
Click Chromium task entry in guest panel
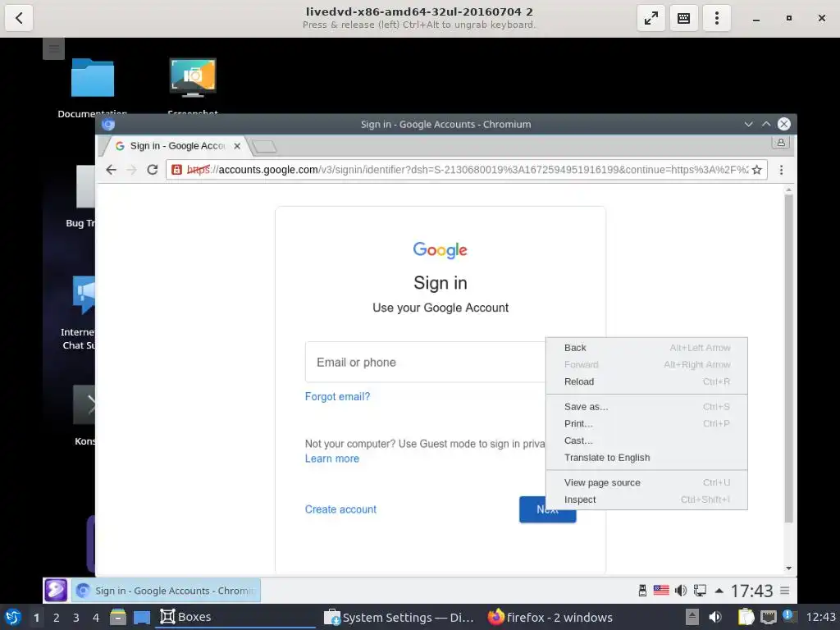[x=166, y=591]
